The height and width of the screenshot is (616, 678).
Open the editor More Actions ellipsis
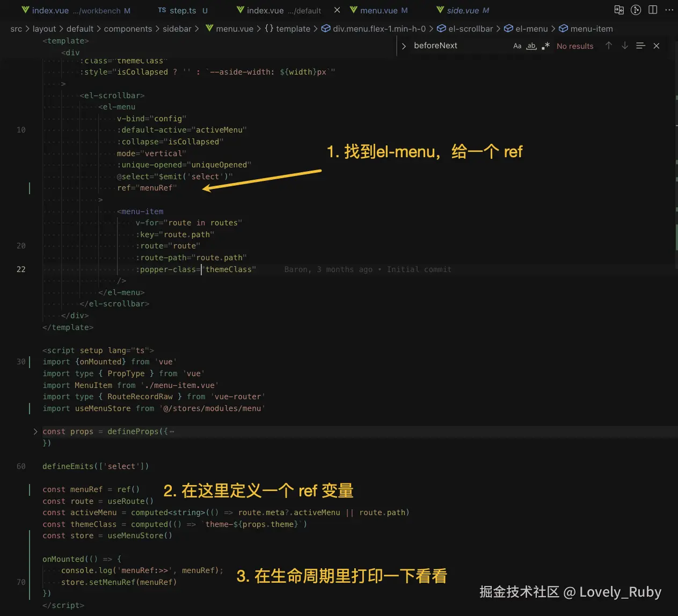[x=669, y=10]
